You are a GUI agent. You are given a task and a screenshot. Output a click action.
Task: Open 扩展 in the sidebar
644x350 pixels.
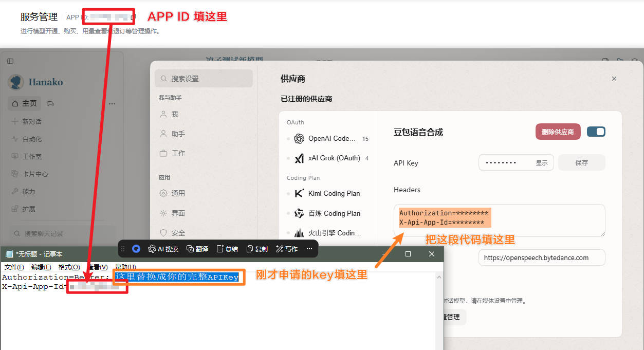[24, 209]
